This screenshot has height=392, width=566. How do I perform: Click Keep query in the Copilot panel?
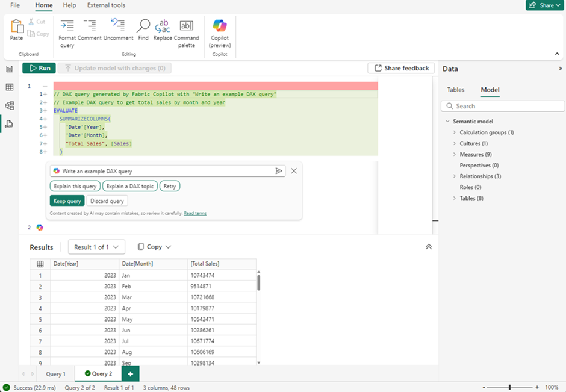(67, 201)
